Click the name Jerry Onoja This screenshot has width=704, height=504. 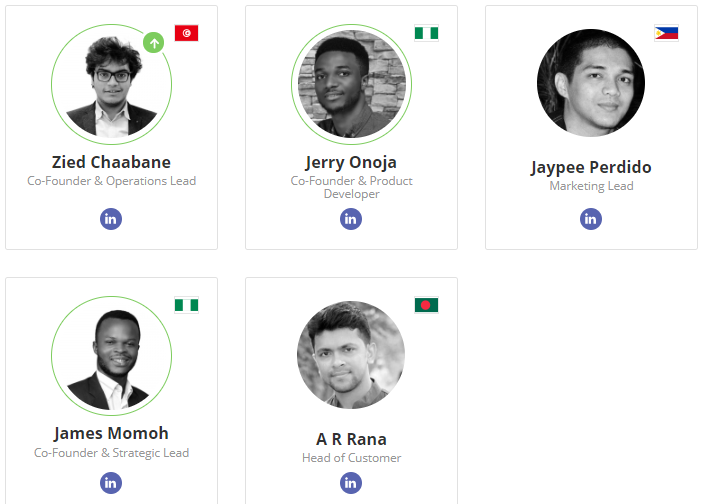point(351,162)
